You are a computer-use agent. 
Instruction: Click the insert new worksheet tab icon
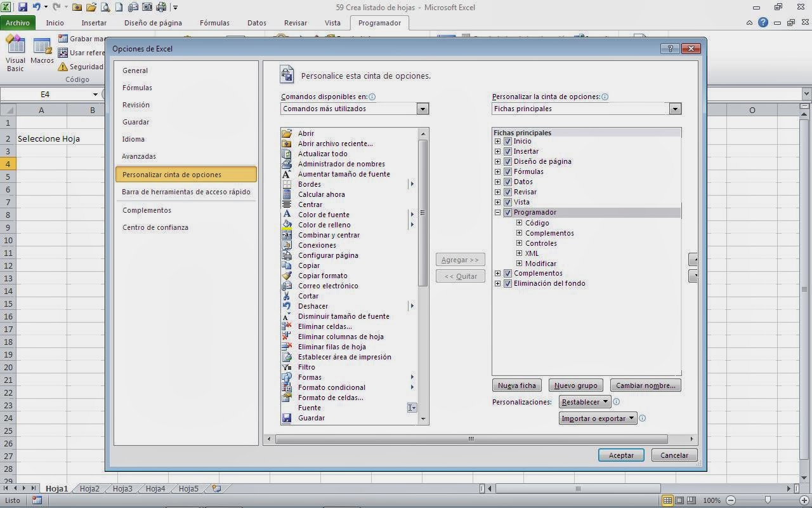(x=216, y=488)
